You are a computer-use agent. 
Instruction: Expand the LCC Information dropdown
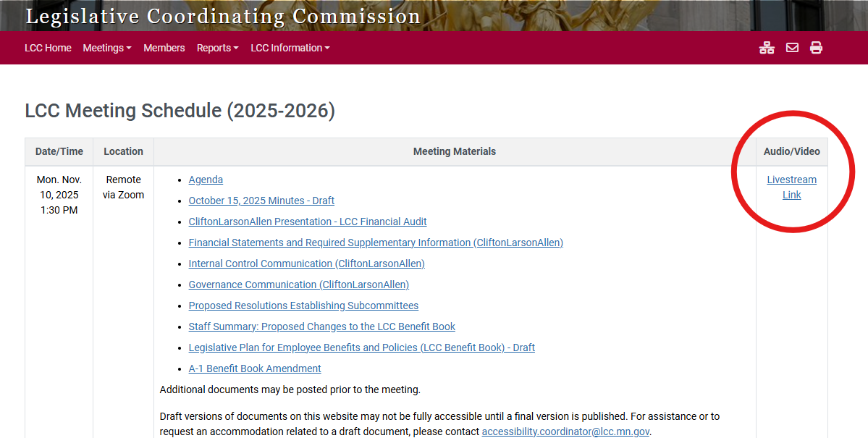tap(290, 48)
